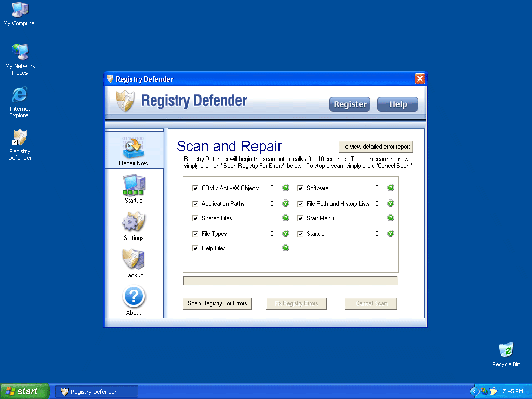Image resolution: width=532 pixels, height=399 pixels.
Task: Click green help icon beside COM / ActiveX Objects
Action: pos(286,188)
